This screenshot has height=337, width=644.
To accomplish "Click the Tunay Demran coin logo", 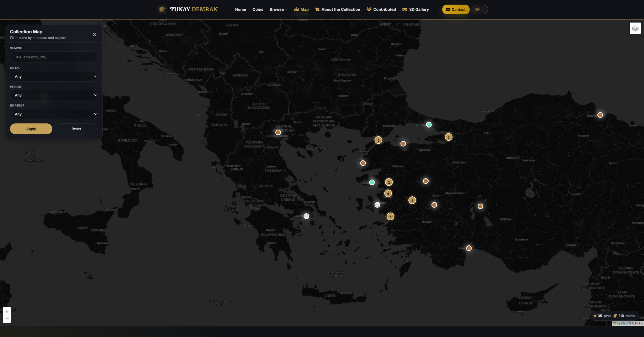I will pyautogui.click(x=162, y=9).
